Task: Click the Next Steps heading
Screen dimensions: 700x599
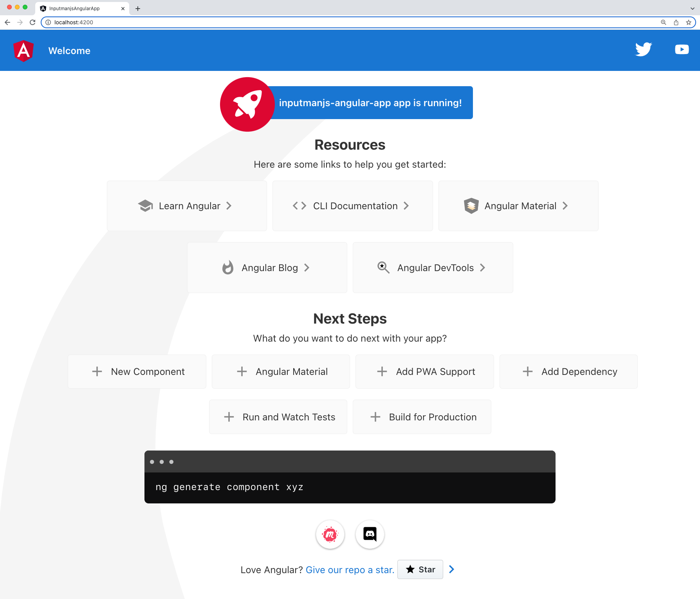Action: (350, 319)
